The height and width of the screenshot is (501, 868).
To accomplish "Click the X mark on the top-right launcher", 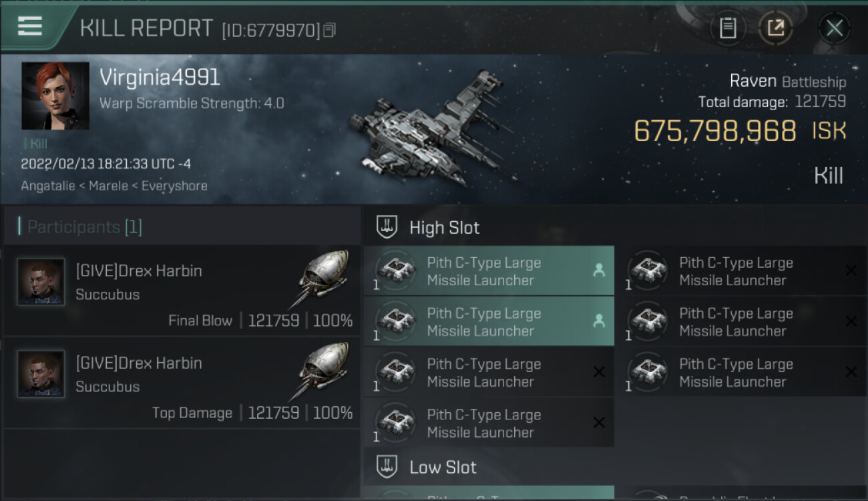I will [x=851, y=271].
